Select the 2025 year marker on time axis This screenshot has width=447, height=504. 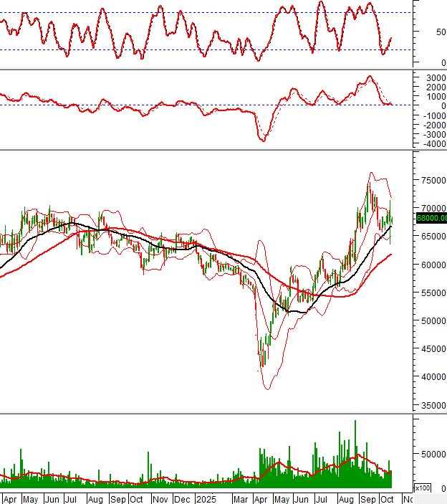(208, 498)
